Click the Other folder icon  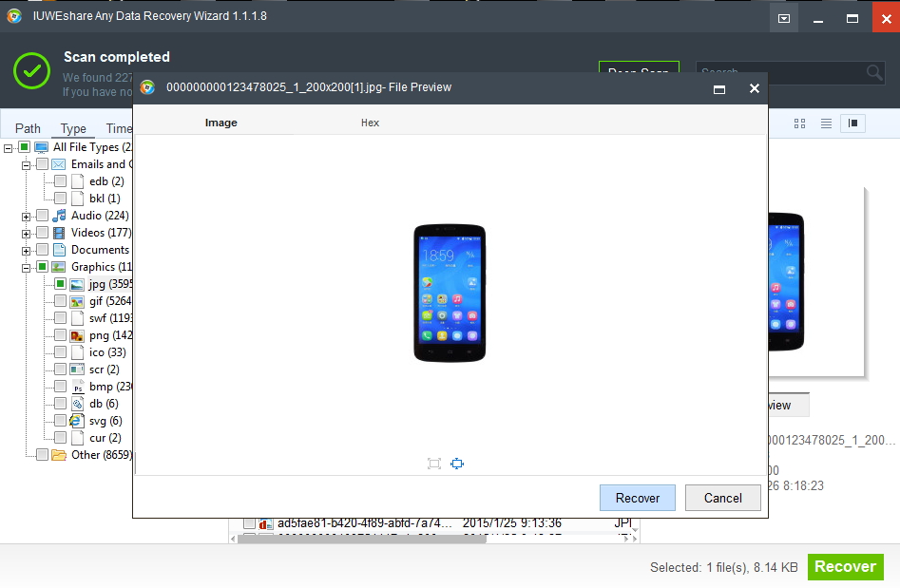[59, 455]
